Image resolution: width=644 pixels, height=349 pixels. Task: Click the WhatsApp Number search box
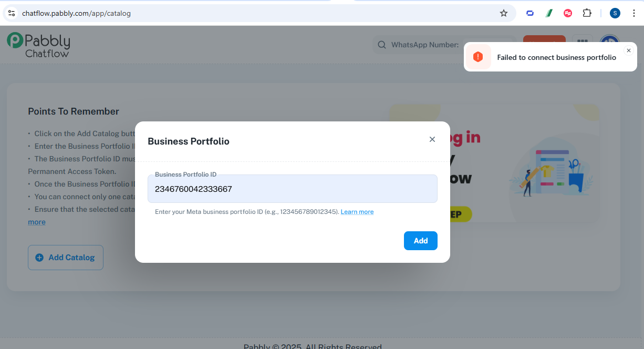point(443,45)
